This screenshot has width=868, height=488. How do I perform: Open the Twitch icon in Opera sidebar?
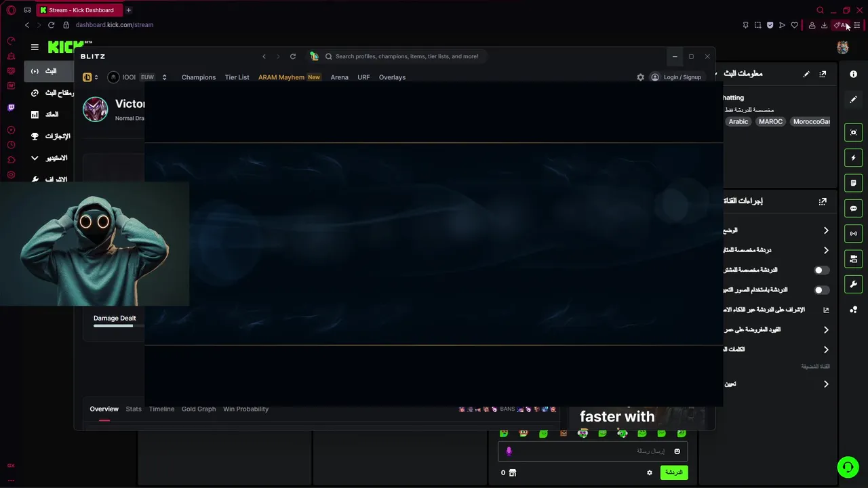(11, 108)
